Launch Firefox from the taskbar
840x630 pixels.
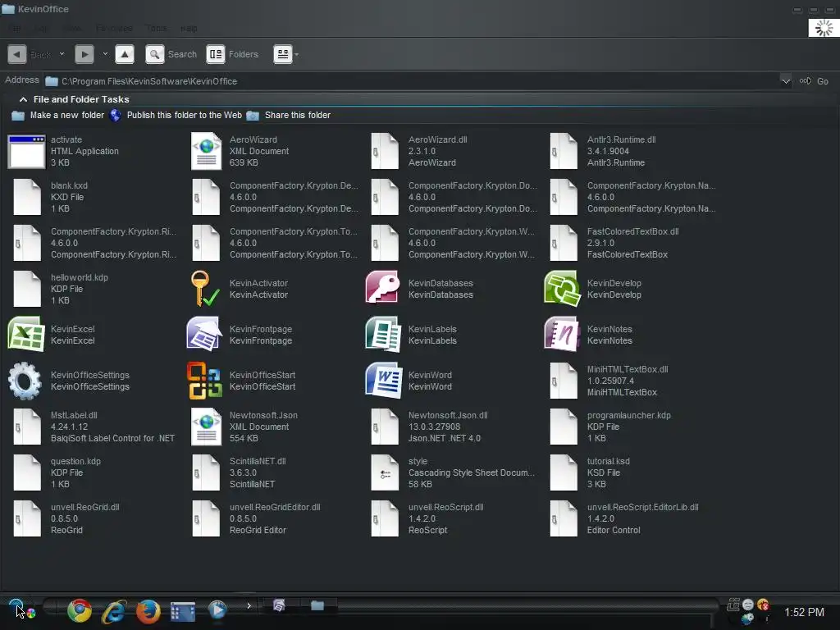point(148,611)
